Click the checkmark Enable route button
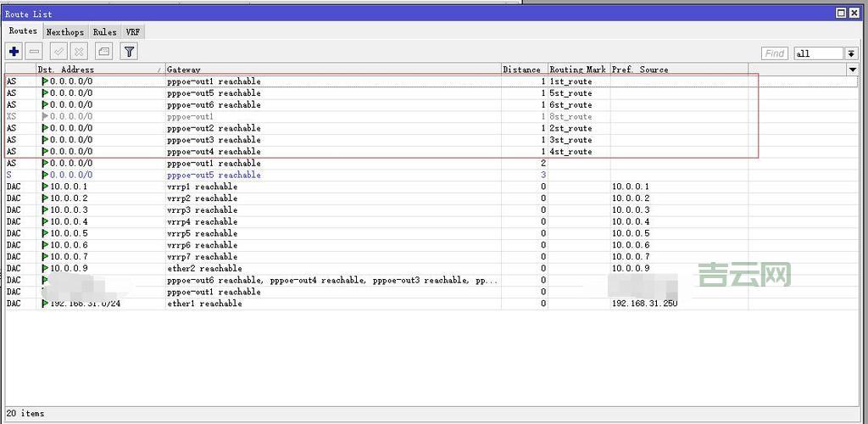868x424 pixels. click(x=58, y=52)
